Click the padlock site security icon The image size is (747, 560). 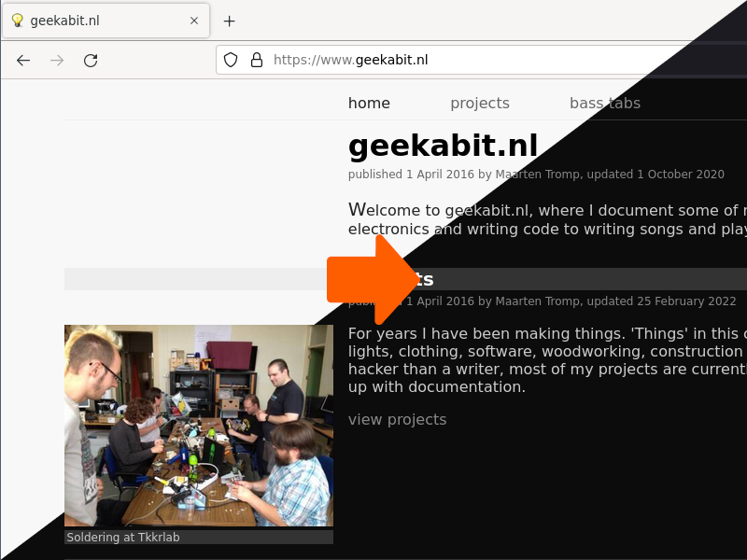click(257, 60)
